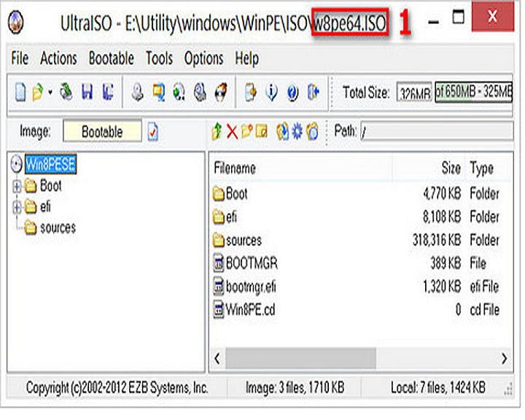525x420 pixels.
Task: Open the Actions menu
Action: pyautogui.click(x=58, y=58)
